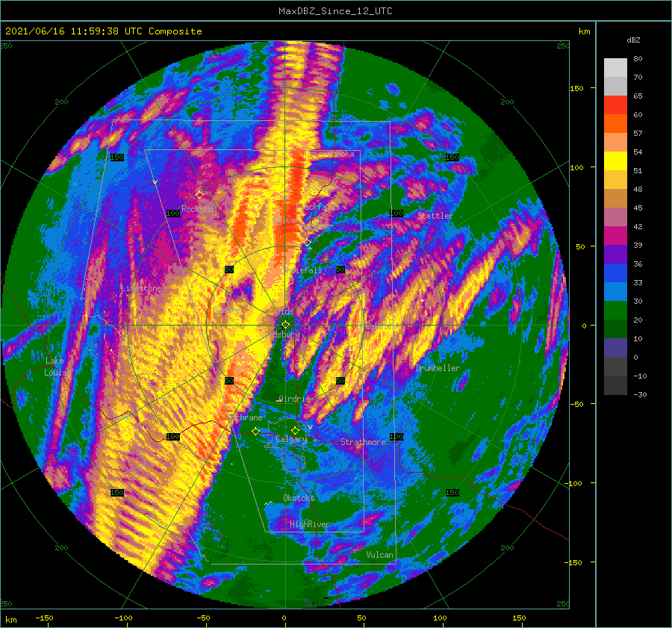Click the 48 value on the dBZ scale
Viewport: 672px width, 628px height.
[638, 189]
